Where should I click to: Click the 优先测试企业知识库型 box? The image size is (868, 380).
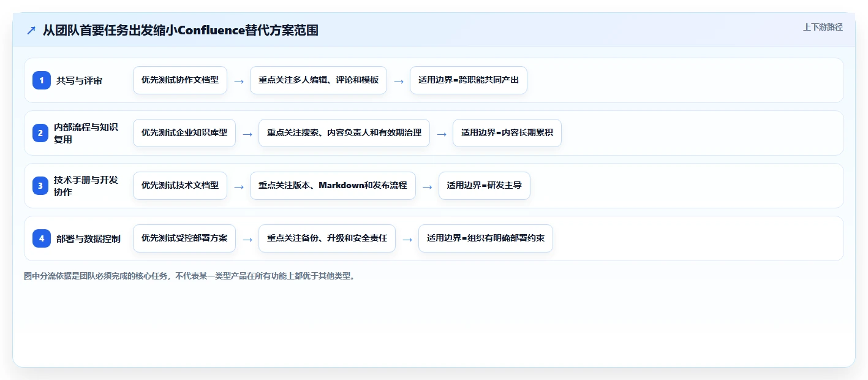click(184, 133)
